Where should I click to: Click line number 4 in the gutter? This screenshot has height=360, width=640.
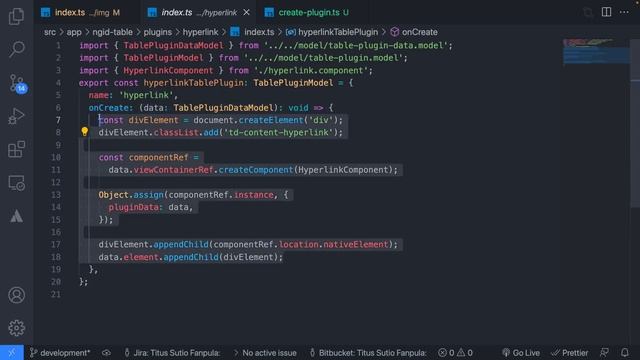point(58,83)
